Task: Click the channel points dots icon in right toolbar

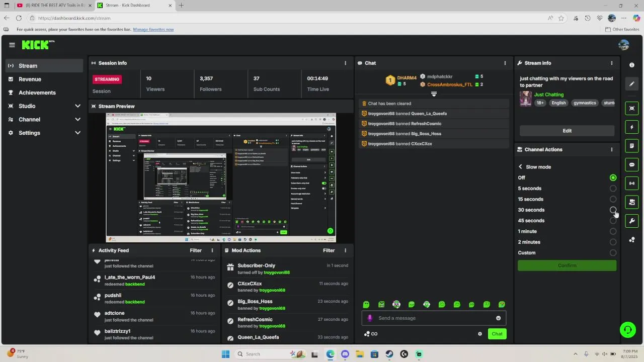Action: click(632, 240)
